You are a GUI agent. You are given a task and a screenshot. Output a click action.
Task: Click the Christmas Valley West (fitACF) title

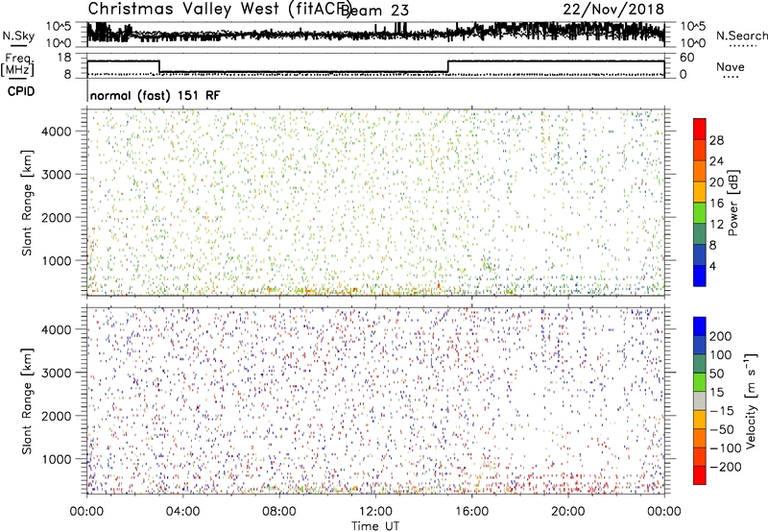(219, 9)
